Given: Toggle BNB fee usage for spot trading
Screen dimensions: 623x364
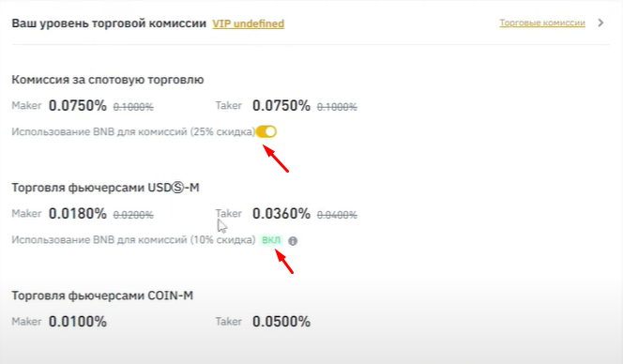Looking at the screenshot, I should point(266,131).
